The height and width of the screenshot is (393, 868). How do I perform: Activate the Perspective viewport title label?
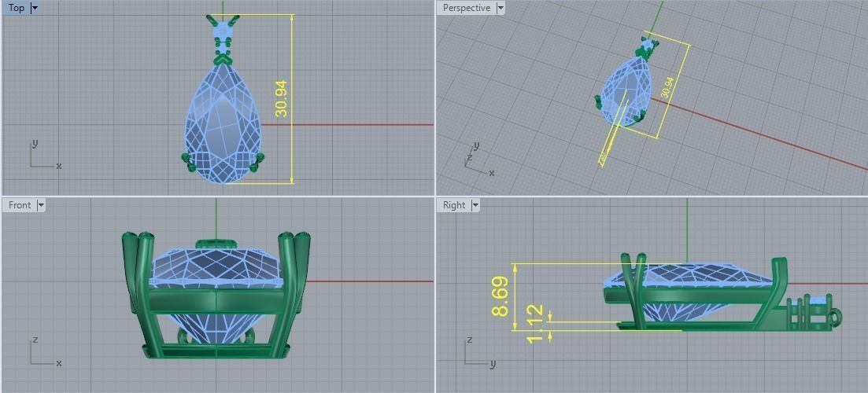tap(467, 8)
